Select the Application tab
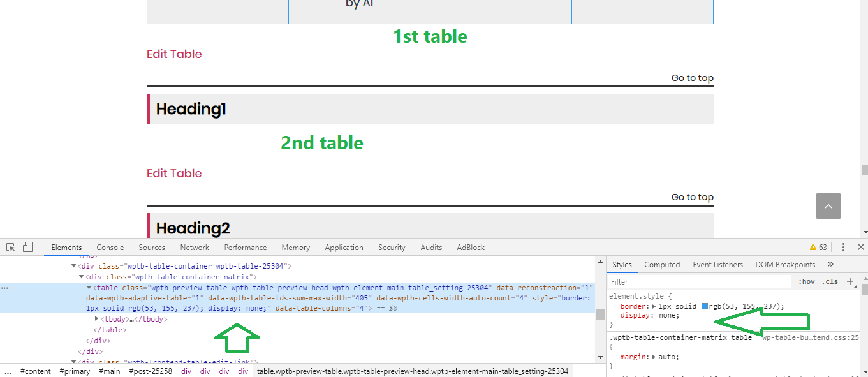868x377 pixels. coord(344,248)
